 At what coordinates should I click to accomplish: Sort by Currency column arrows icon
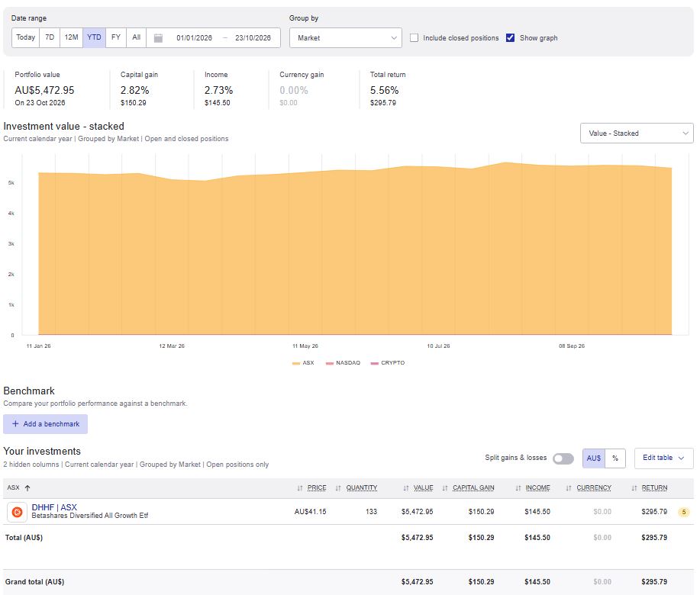(569, 488)
